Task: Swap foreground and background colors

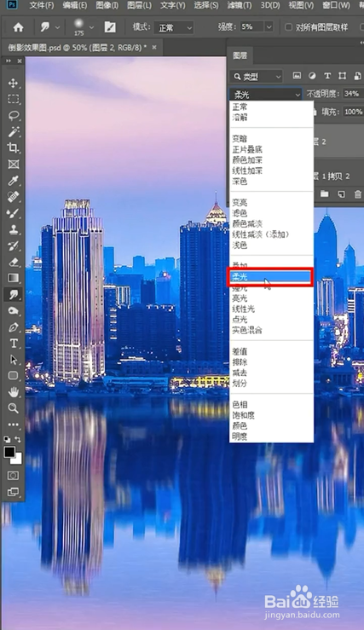Action: pos(18,440)
